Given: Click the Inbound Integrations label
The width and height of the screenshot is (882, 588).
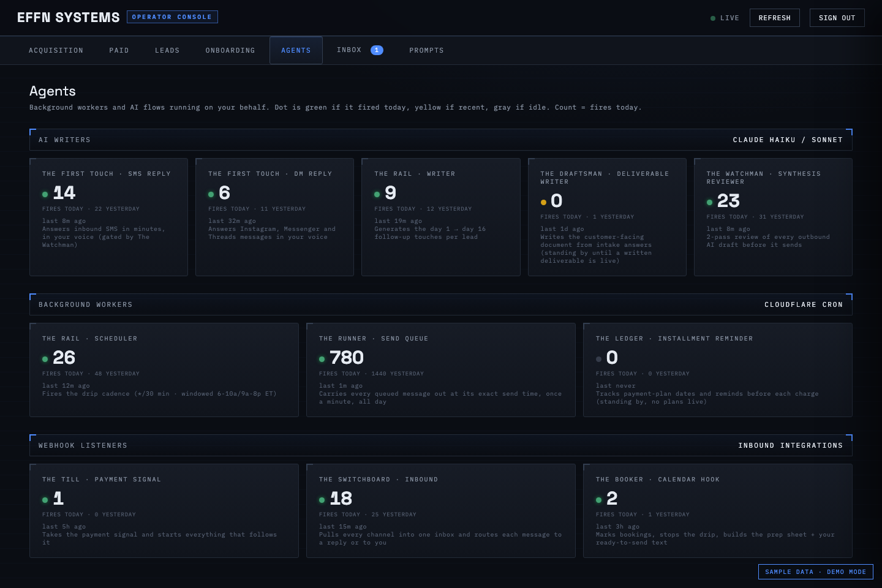Looking at the screenshot, I should click(x=791, y=445).
